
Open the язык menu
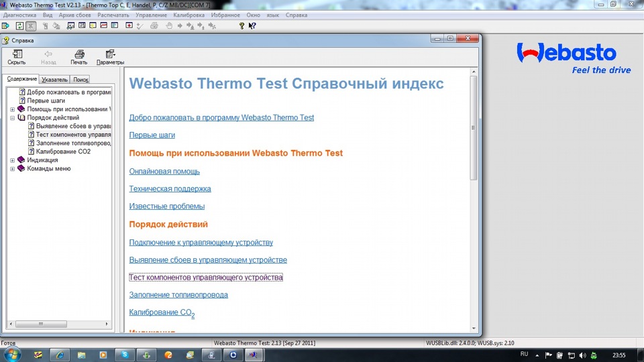(x=273, y=15)
